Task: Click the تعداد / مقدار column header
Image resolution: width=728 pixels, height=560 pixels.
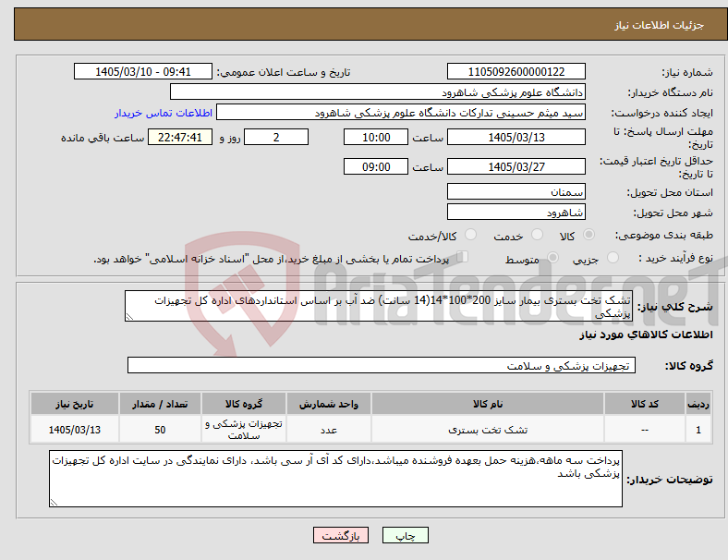Action: [160, 404]
